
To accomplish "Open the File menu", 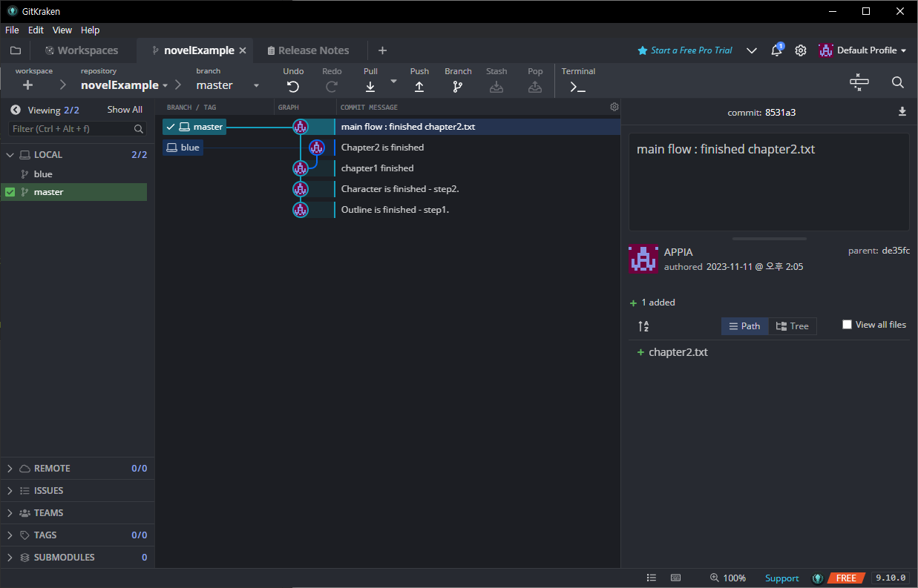I will [12, 30].
